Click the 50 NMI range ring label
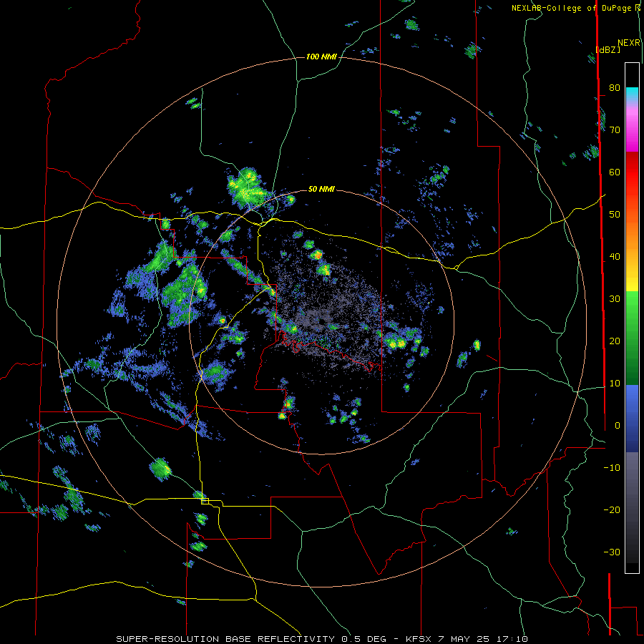Screen dimensions: 644x644 tap(321, 189)
